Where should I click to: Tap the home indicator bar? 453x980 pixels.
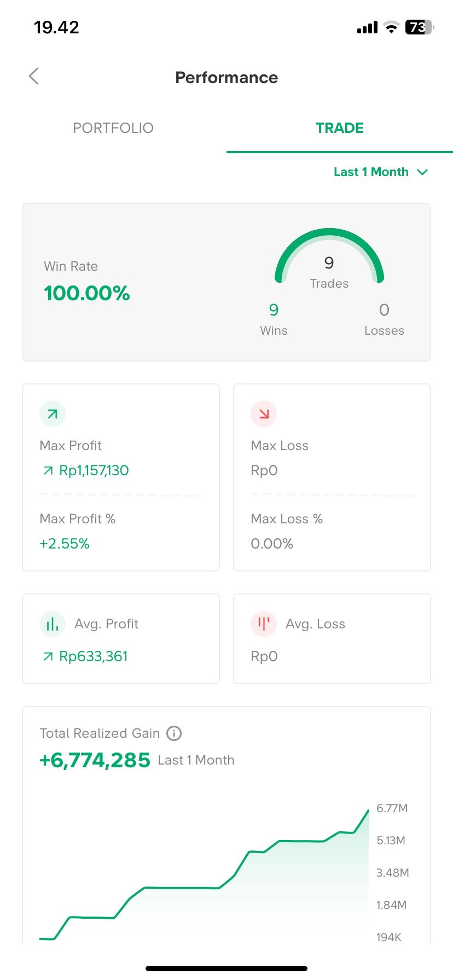226,968
